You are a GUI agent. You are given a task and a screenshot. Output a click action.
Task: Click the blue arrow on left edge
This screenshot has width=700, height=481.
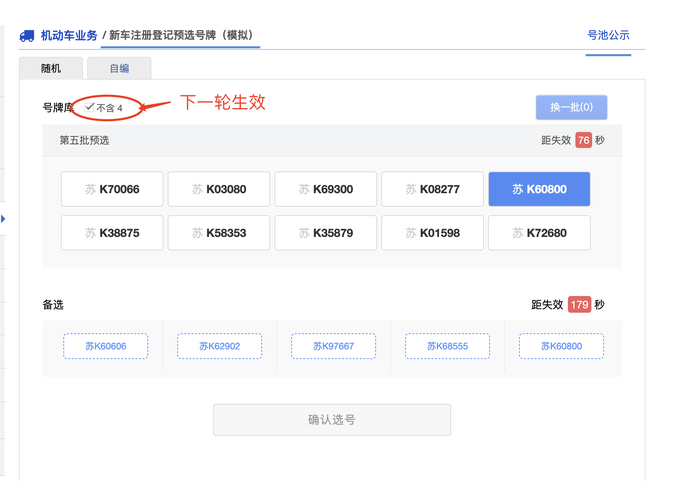point(3,218)
